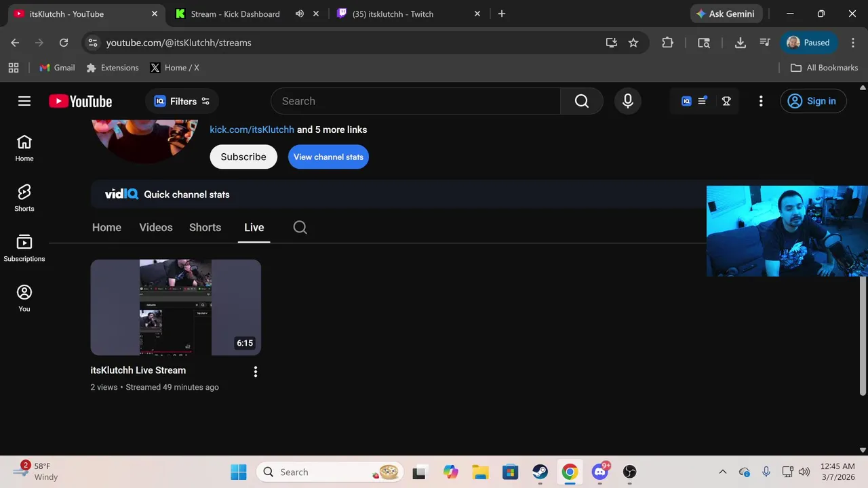The width and height of the screenshot is (868, 488).
Task: Open Chrome downloads icon
Action: coord(741,43)
